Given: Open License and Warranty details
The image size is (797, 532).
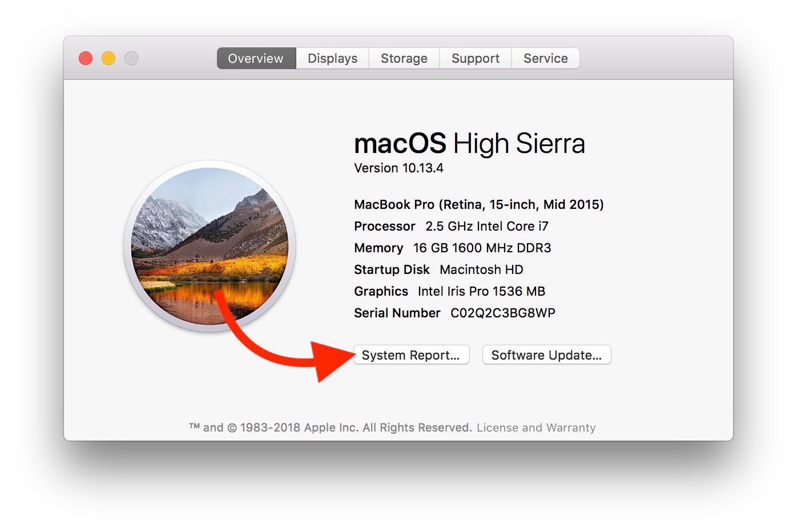Looking at the screenshot, I should [x=536, y=427].
